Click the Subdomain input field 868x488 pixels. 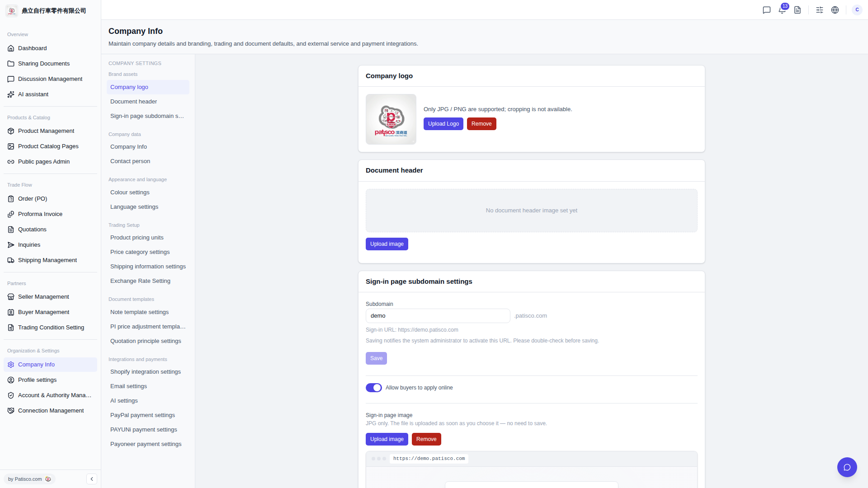point(438,316)
